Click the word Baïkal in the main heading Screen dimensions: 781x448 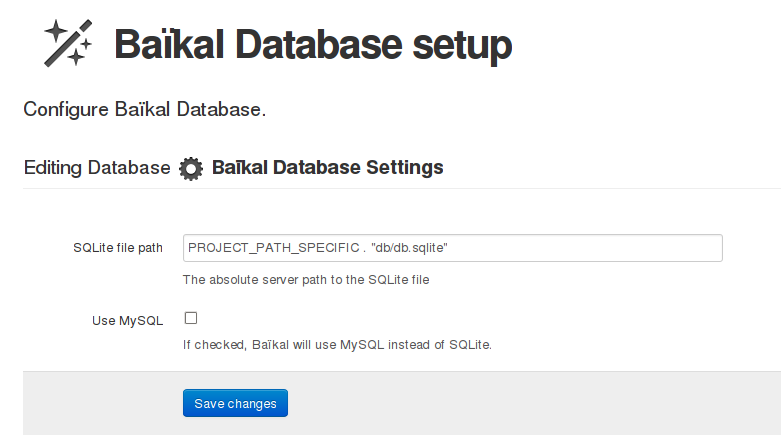169,45
